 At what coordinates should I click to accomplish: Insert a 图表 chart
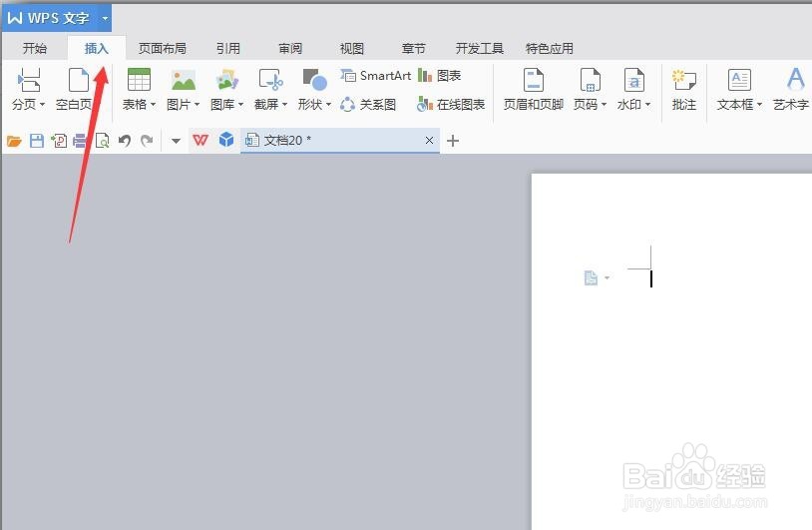pos(439,76)
